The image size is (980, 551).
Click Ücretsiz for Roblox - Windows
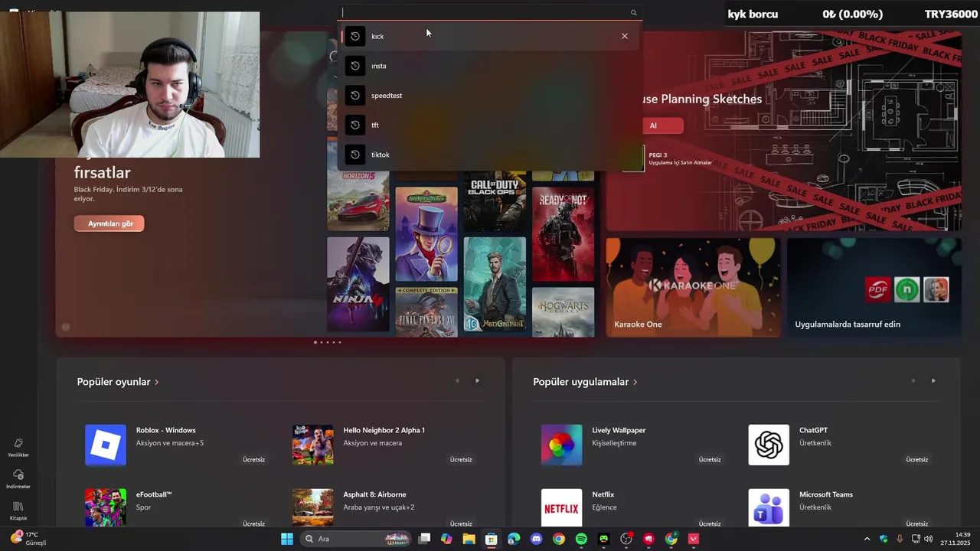253,460
